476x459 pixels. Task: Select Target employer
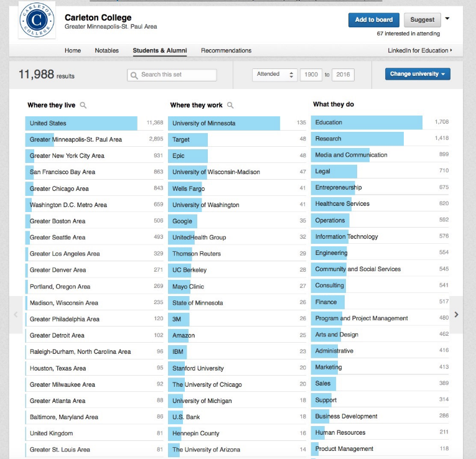(237, 139)
